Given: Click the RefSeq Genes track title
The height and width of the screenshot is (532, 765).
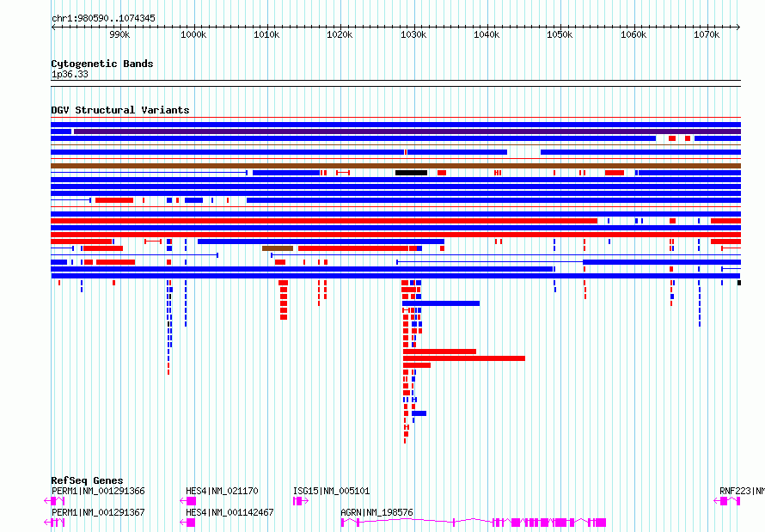Looking at the screenshot, I should point(87,480).
